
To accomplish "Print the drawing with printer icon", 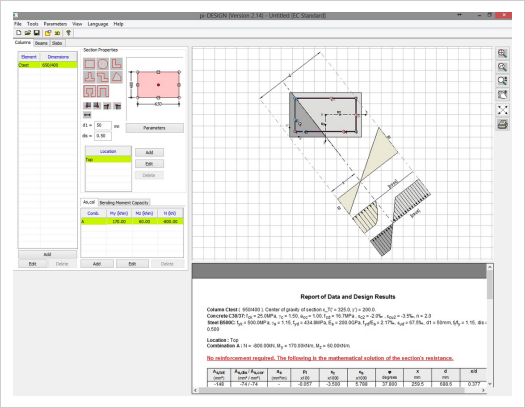I will 502,124.
